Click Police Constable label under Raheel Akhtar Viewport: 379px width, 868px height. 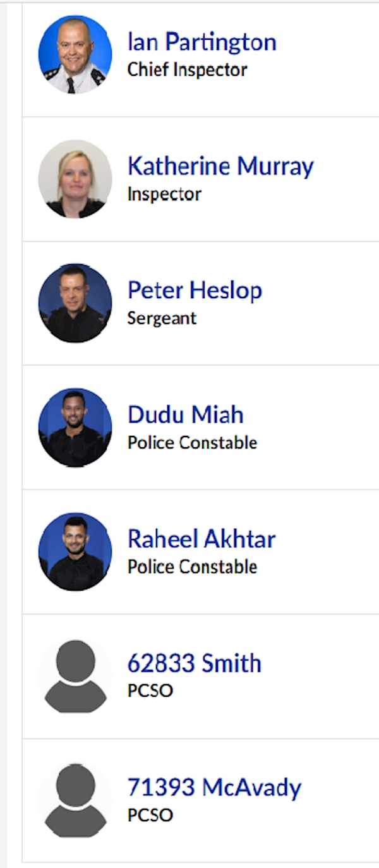coord(192,567)
